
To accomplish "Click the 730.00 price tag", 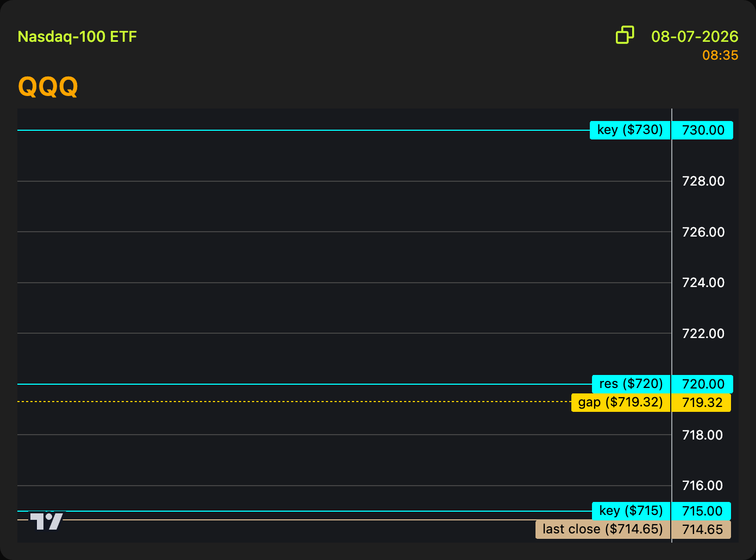I will (x=703, y=130).
